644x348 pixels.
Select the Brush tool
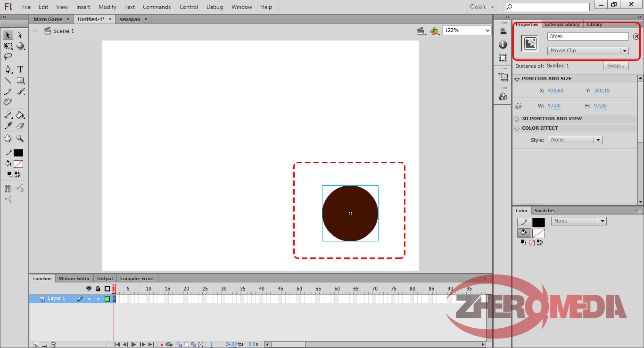20,91
